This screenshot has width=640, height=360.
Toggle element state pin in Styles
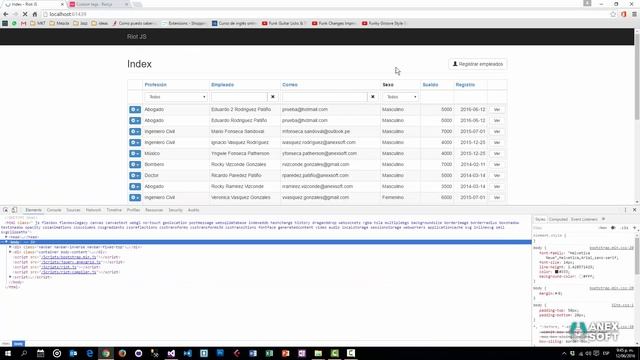pyautogui.click(x=613, y=228)
